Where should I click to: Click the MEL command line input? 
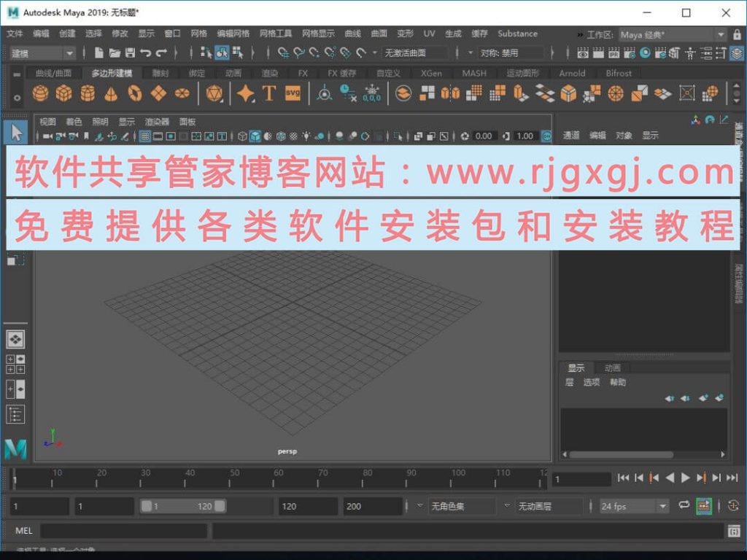(124, 531)
